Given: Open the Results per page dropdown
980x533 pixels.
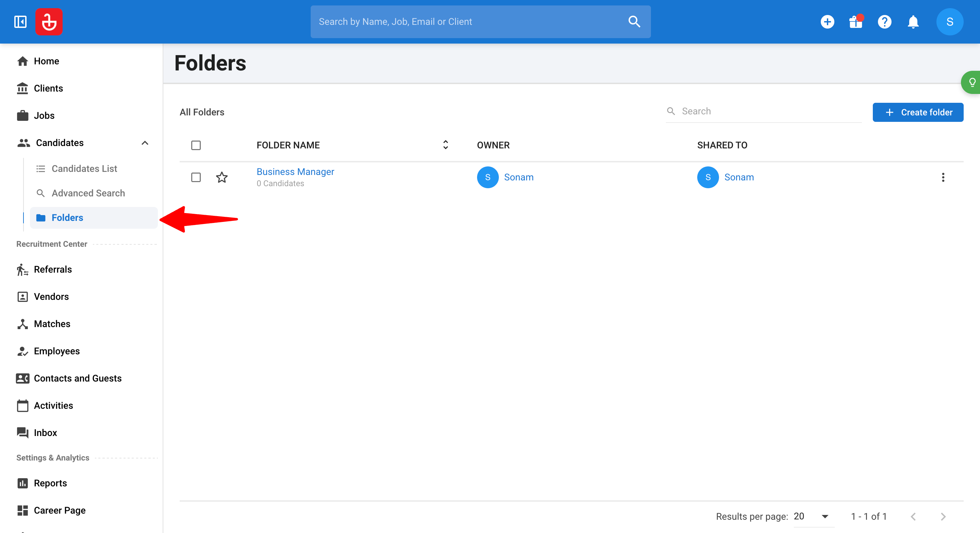Looking at the screenshot, I should [x=813, y=517].
